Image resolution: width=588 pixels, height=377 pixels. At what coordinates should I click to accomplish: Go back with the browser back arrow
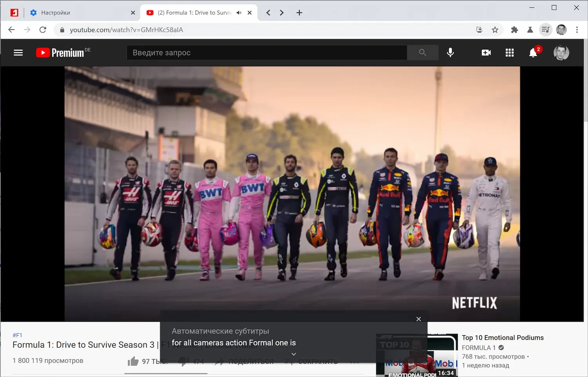[x=11, y=30]
